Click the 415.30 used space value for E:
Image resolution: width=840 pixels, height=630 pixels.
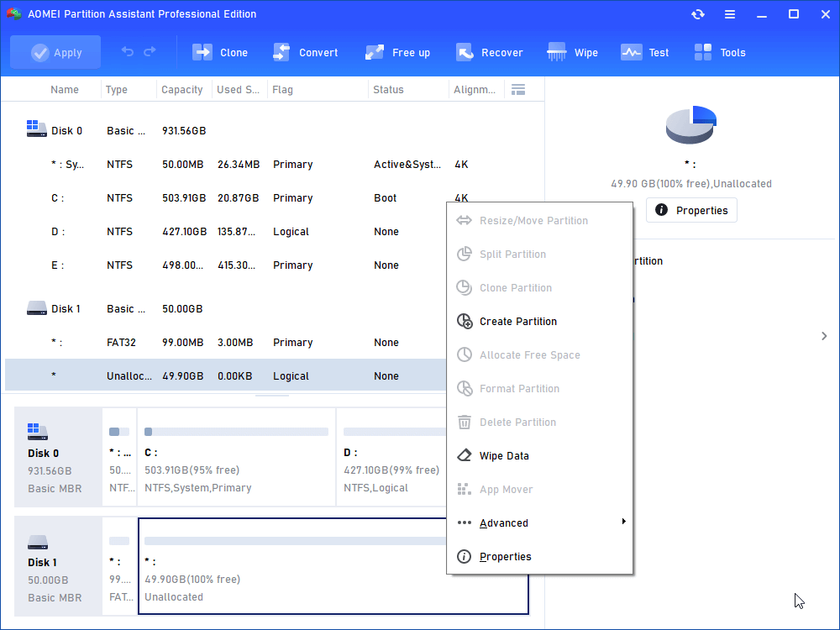click(x=236, y=265)
